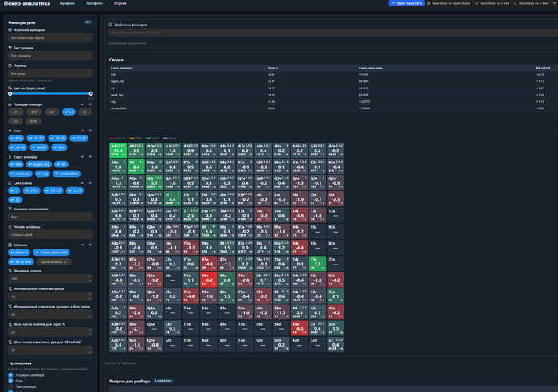Uncheck Позиция опенера grouping checkbox

click(x=10, y=375)
